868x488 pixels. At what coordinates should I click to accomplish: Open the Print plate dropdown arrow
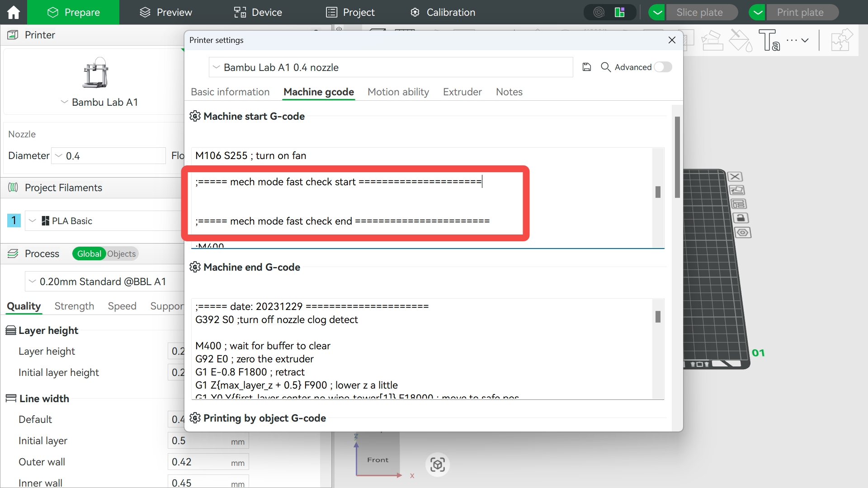coord(758,12)
